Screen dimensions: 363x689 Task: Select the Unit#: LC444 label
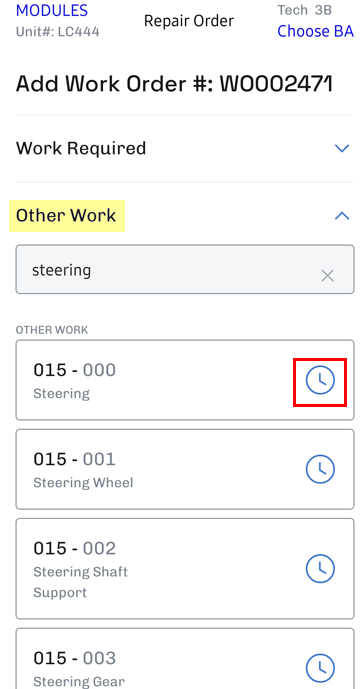coord(58,32)
